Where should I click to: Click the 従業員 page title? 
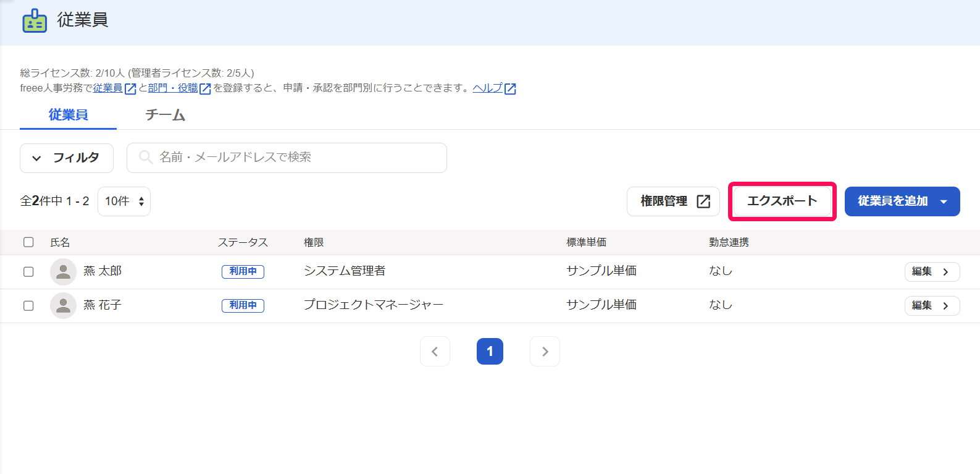click(x=83, y=20)
